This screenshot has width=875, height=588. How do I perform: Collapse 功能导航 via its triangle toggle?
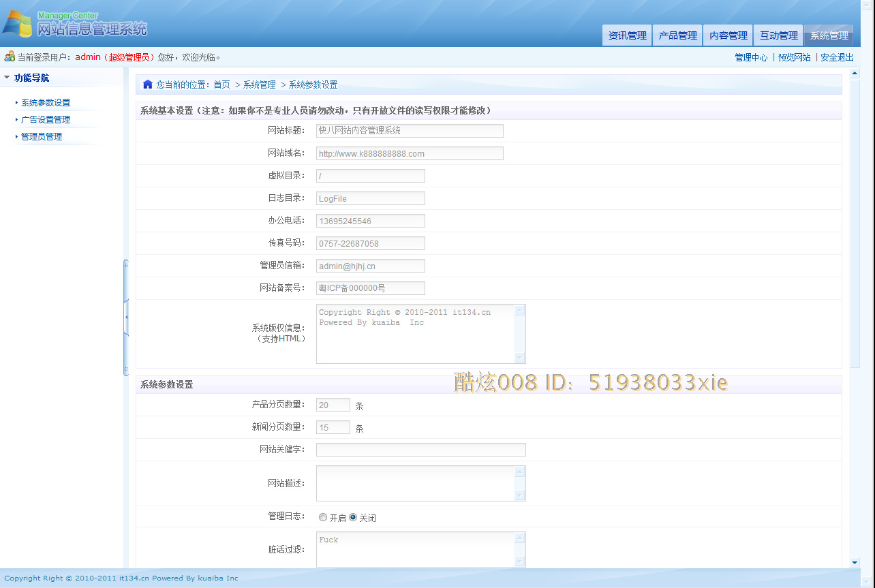tap(7, 77)
